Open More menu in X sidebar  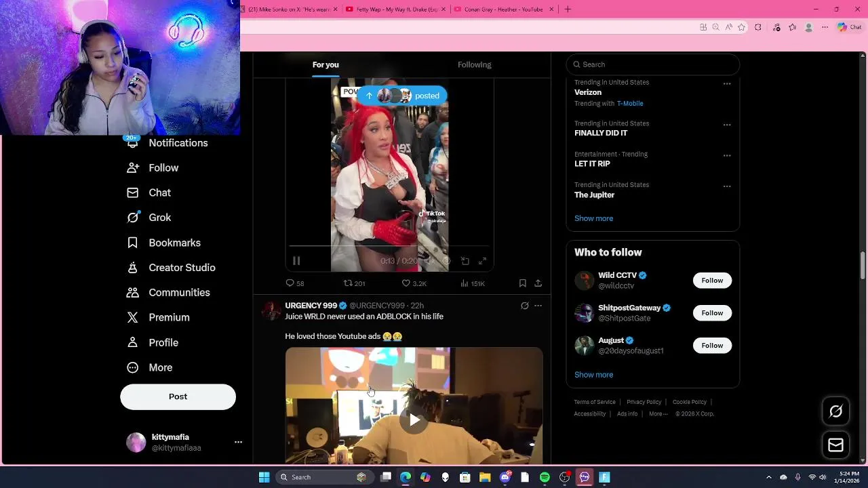(150, 367)
